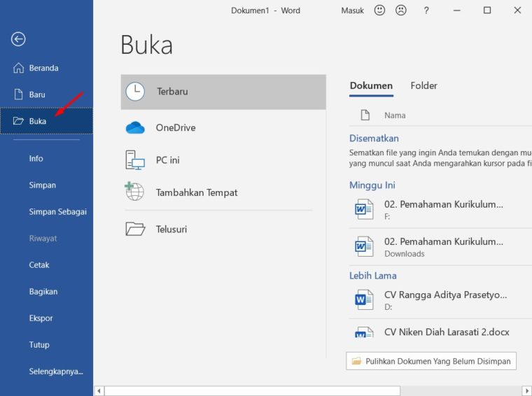Click the OneDrive cloud icon

[x=135, y=128]
